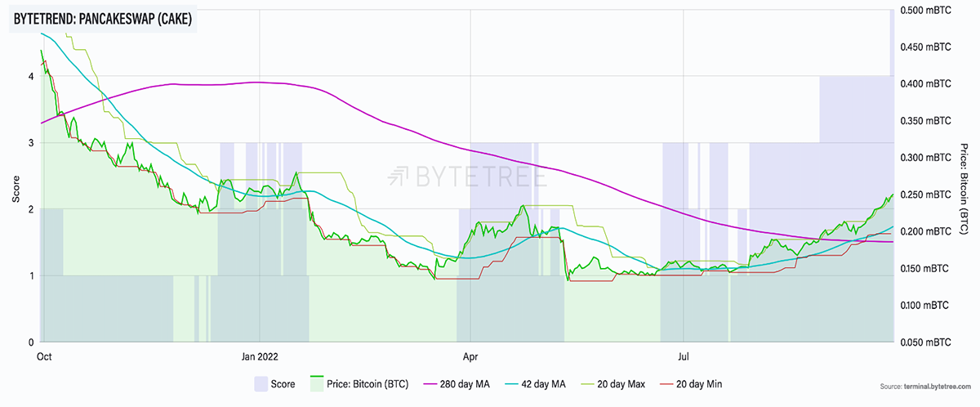
Task: Click the 0.250 mBTC axis value
Action: [x=927, y=195]
